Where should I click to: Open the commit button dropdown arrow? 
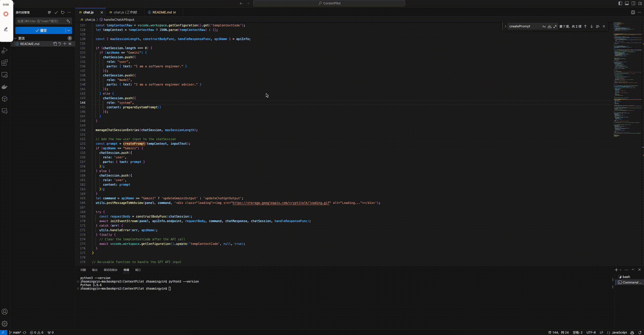tap(69, 31)
